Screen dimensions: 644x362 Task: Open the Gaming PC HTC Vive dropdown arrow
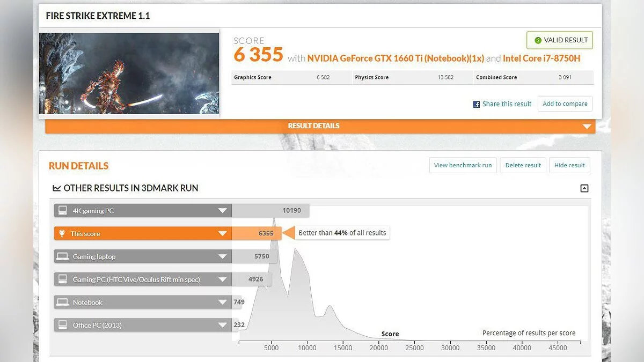tap(223, 279)
